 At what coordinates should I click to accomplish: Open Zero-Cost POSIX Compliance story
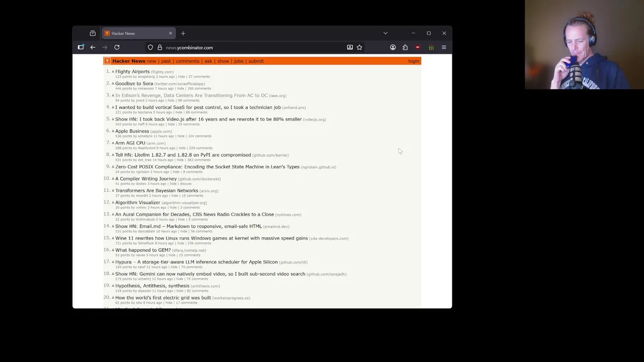tap(207, 167)
